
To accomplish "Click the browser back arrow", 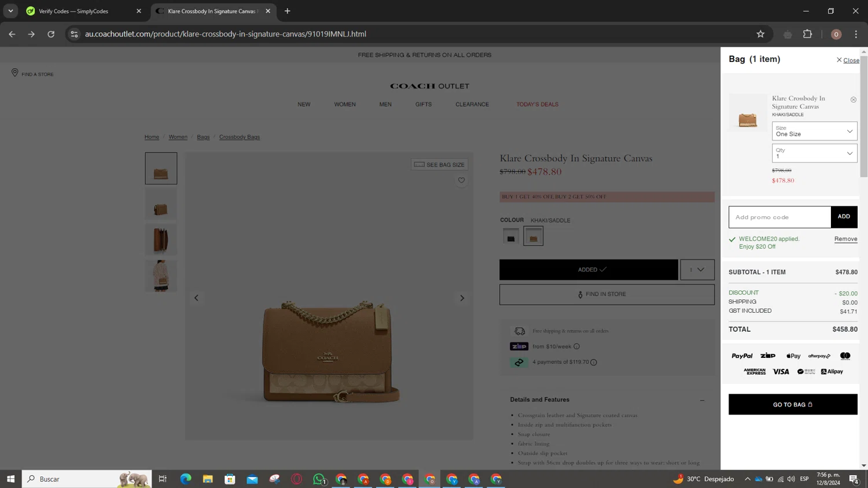I will [x=12, y=34].
